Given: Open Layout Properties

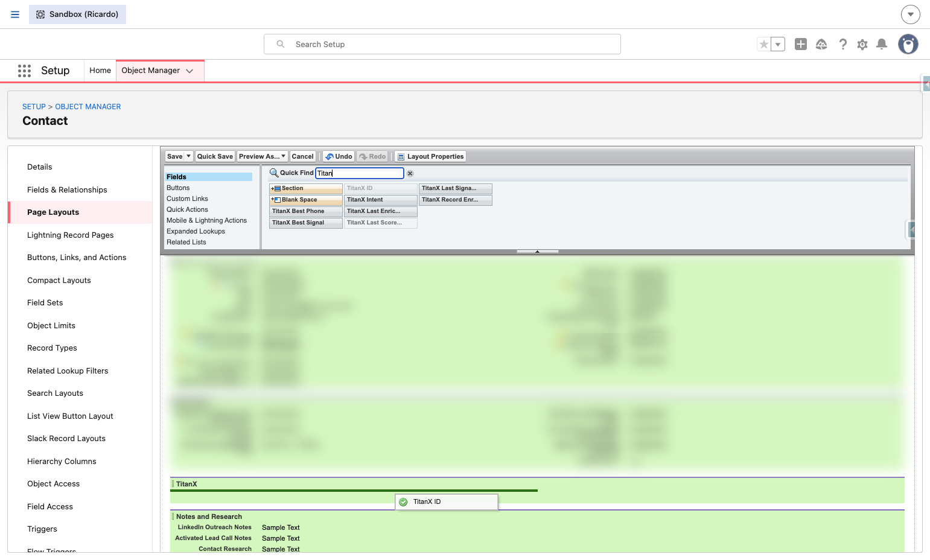Looking at the screenshot, I should coord(430,156).
